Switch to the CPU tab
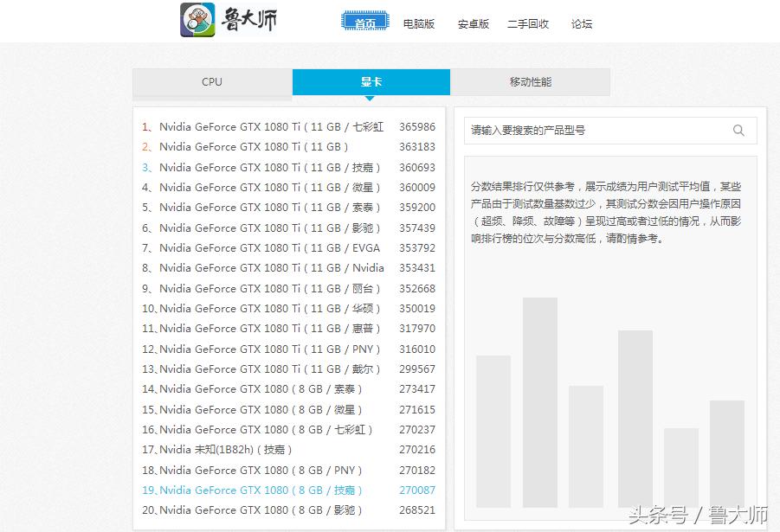 (211, 81)
